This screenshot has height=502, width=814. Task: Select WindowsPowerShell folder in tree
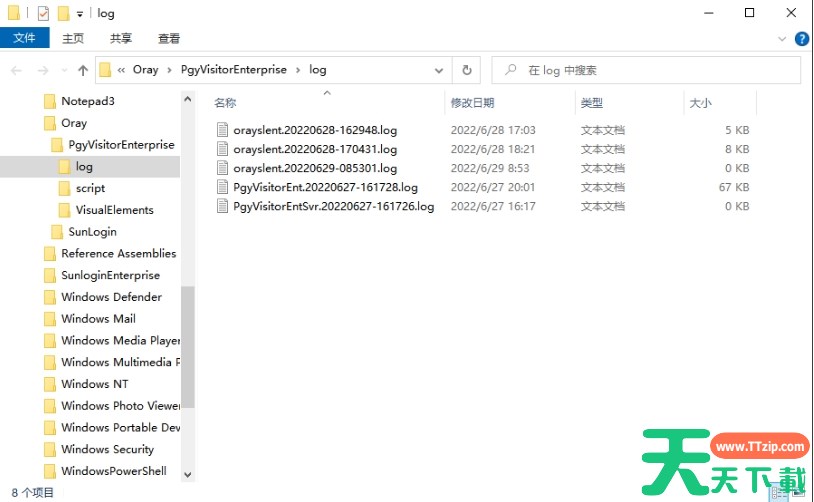(x=114, y=471)
